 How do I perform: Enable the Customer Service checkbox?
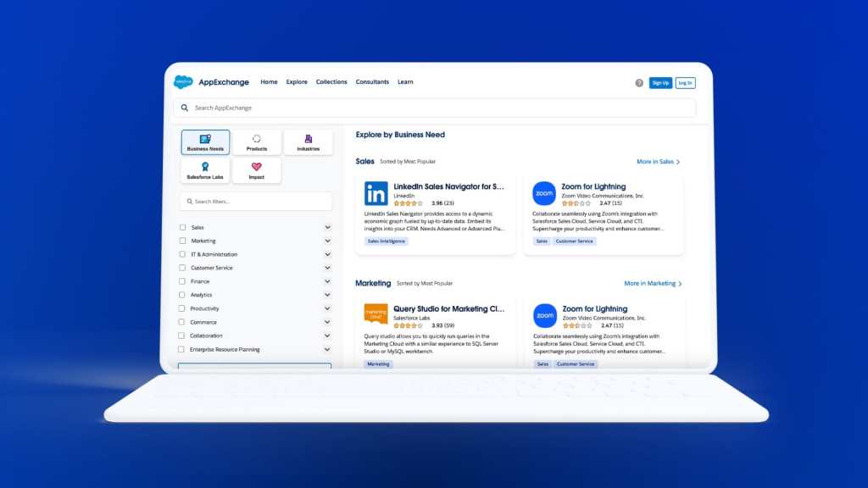click(x=182, y=268)
